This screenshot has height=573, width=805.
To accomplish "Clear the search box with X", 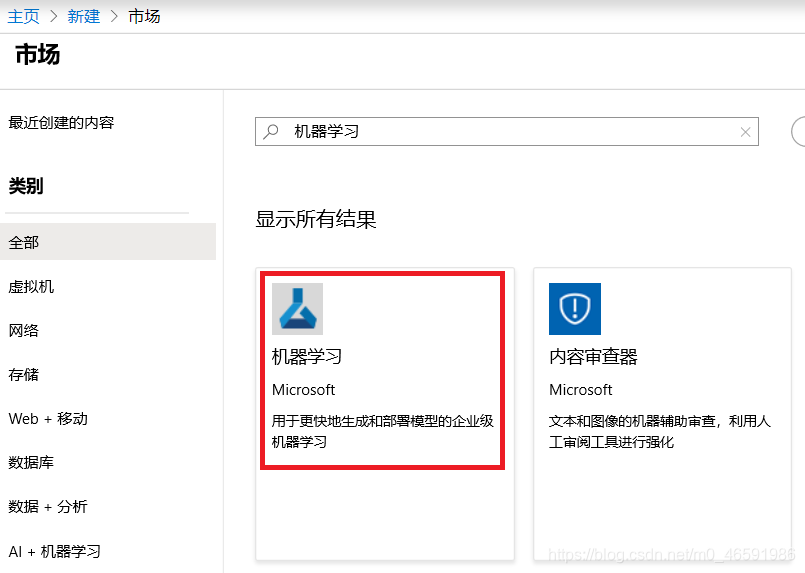I will point(745,132).
